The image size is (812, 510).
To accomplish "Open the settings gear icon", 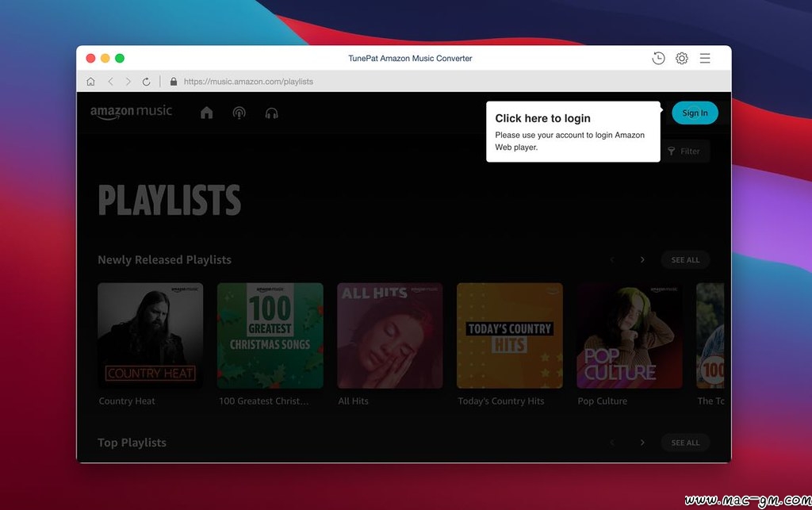I will coord(681,58).
